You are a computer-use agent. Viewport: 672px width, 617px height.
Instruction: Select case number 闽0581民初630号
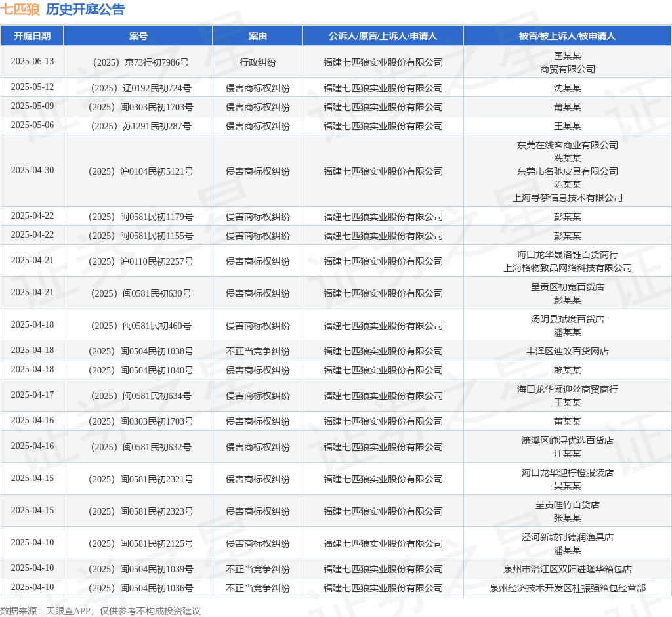(x=140, y=293)
